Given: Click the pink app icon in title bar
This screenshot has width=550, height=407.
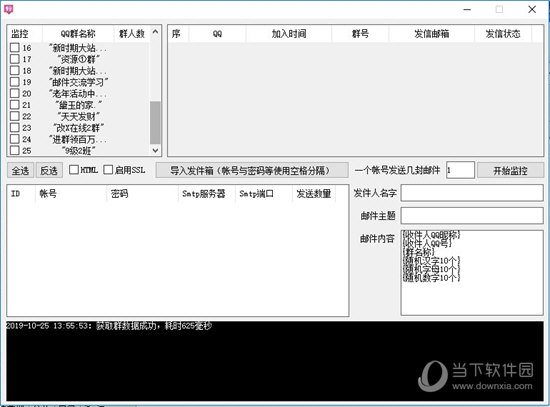Looking at the screenshot, I should click(8, 9).
